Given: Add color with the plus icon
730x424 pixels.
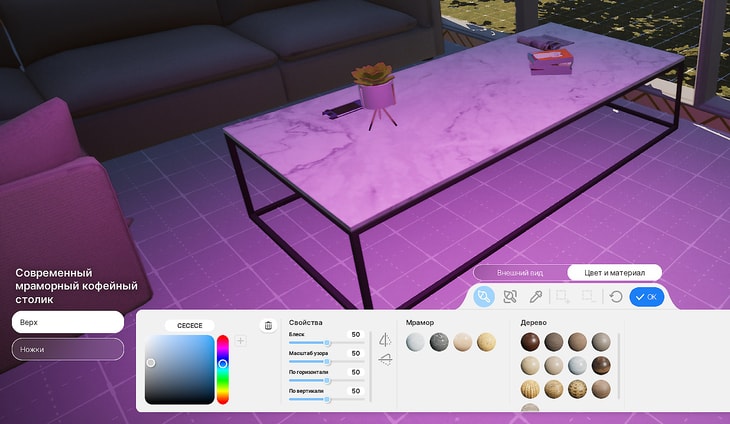Looking at the screenshot, I should pyautogui.click(x=240, y=341).
